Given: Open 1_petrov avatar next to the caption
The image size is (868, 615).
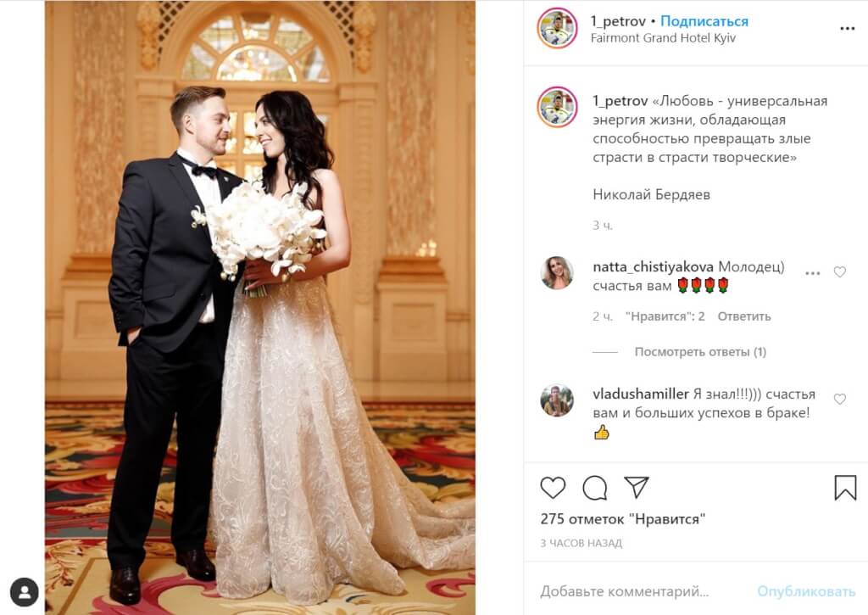Looking at the screenshot, I should click(558, 107).
